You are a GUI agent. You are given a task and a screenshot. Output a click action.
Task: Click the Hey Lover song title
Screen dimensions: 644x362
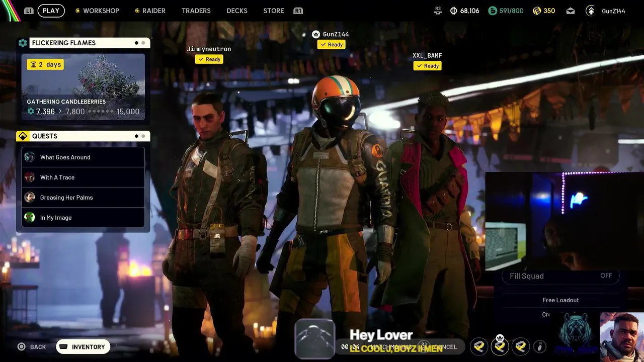click(x=381, y=335)
